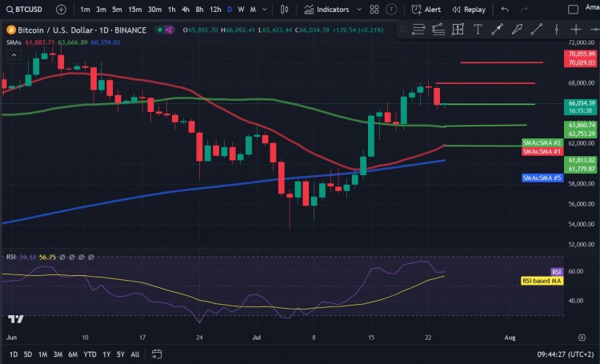Select the 3m timeframe
This screenshot has width=600, height=364.
(x=101, y=10)
